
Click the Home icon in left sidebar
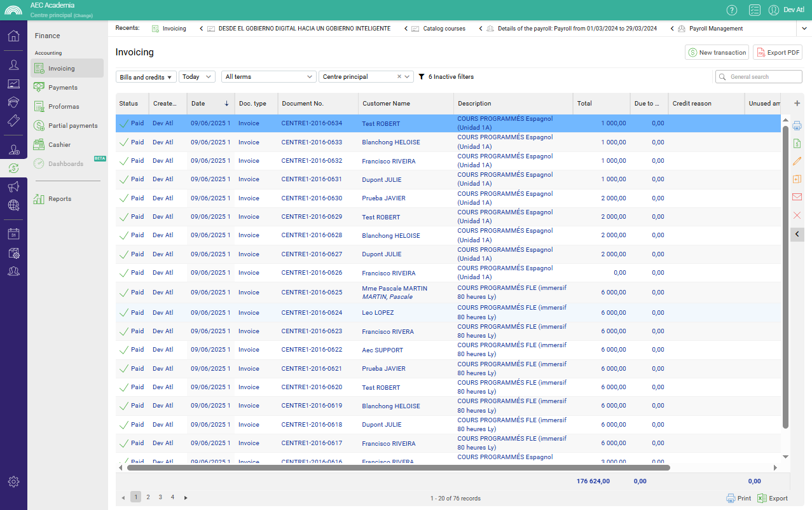pos(13,36)
